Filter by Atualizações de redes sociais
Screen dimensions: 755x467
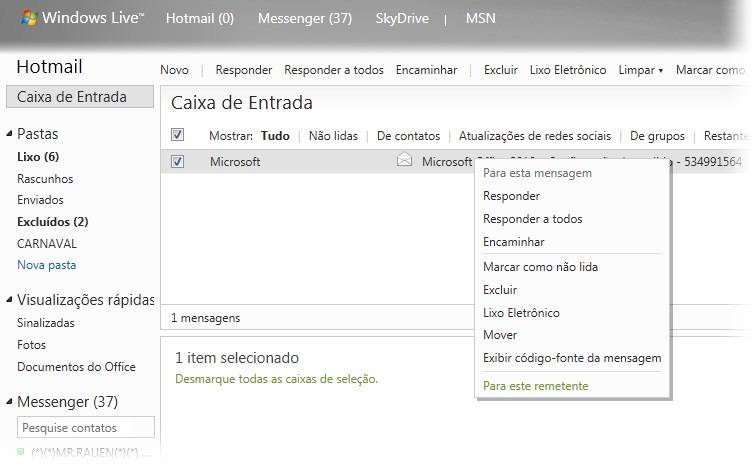point(535,136)
